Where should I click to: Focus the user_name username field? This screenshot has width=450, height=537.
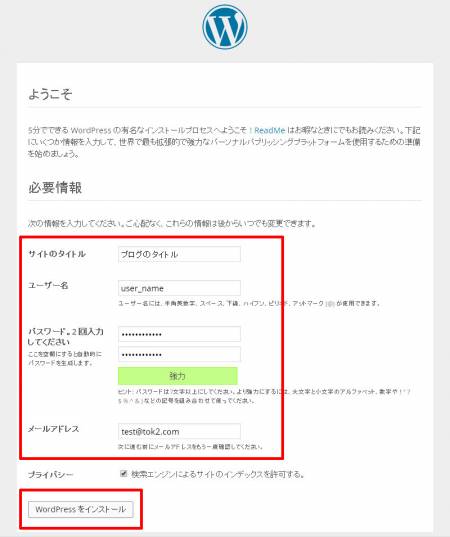tap(179, 288)
